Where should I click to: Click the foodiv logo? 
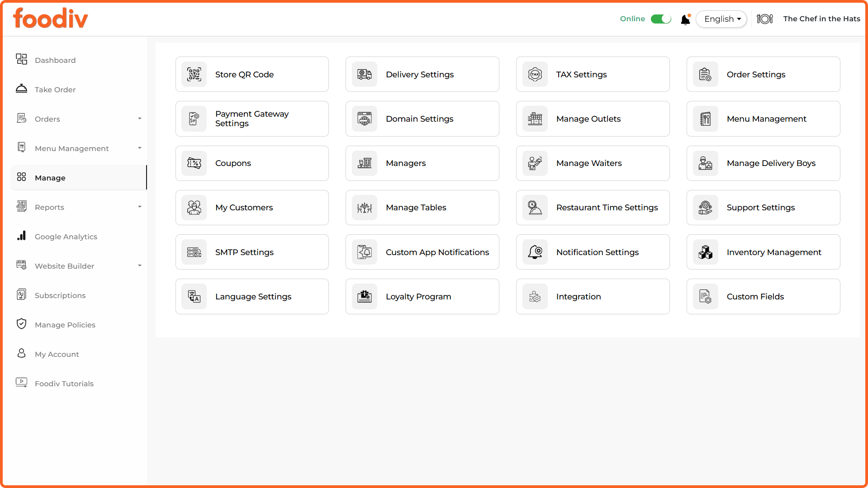51,19
